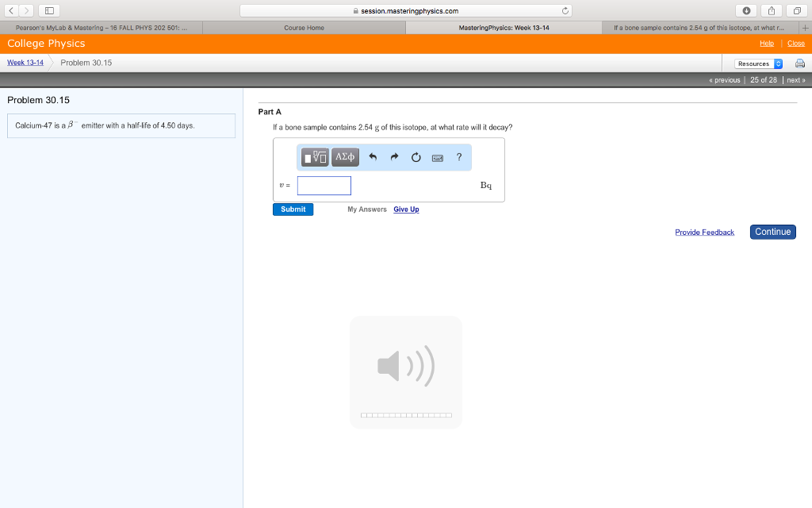Print the problem with printer icon
The width and height of the screenshot is (812, 508).
800,63
